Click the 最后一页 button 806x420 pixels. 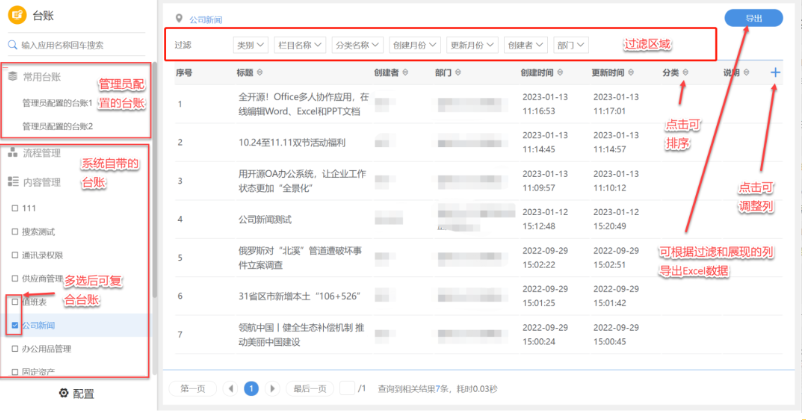pos(309,389)
